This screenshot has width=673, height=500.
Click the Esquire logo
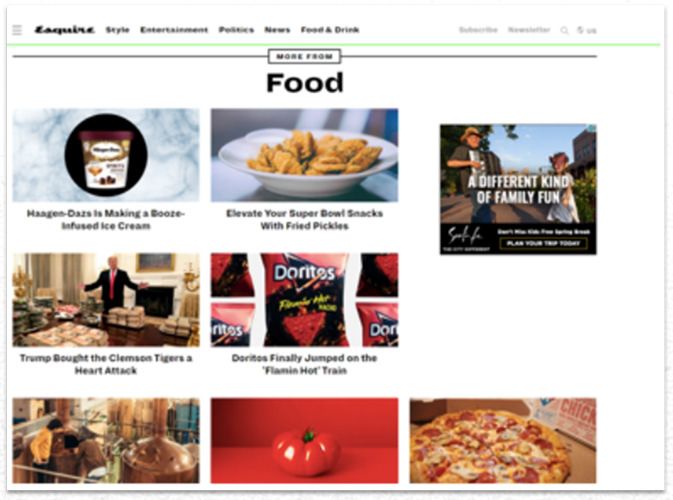tap(64, 30)
